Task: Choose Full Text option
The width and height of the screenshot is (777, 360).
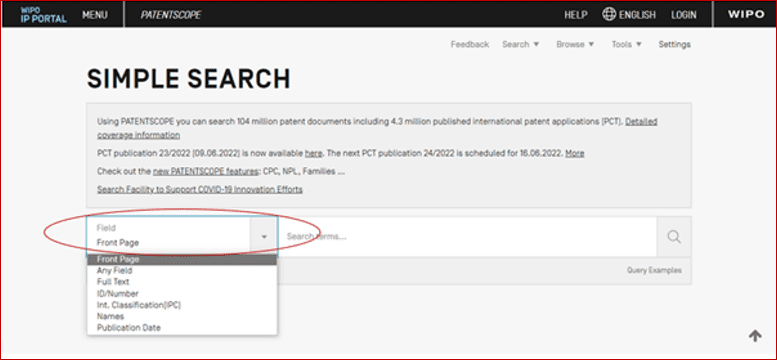Action: pyautogui.click(x=182, y=282)
